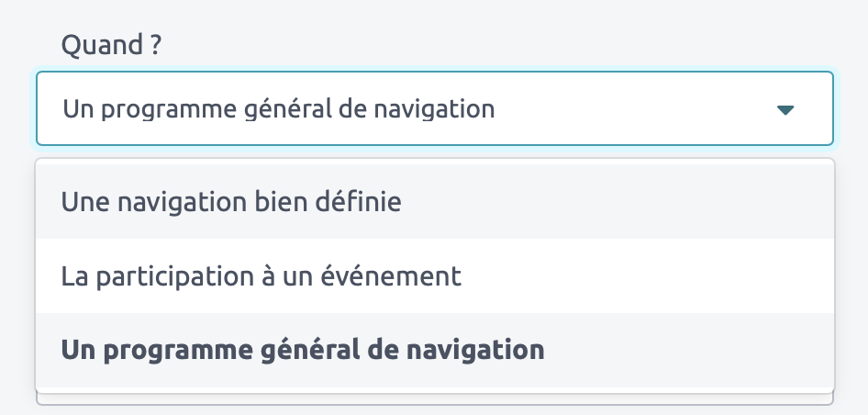
Task: Pick the general navigation programme list entry
Action: 303,350
